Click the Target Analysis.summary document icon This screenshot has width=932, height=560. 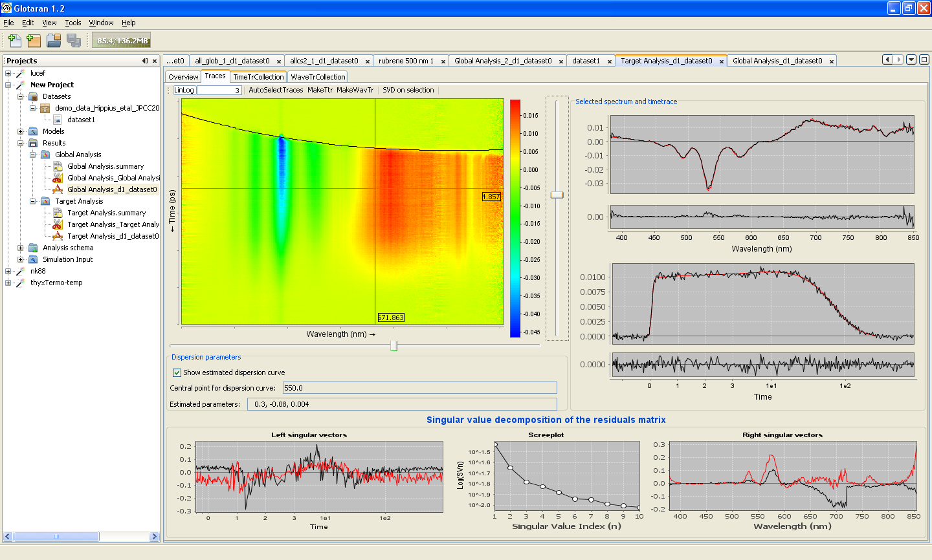58,213
